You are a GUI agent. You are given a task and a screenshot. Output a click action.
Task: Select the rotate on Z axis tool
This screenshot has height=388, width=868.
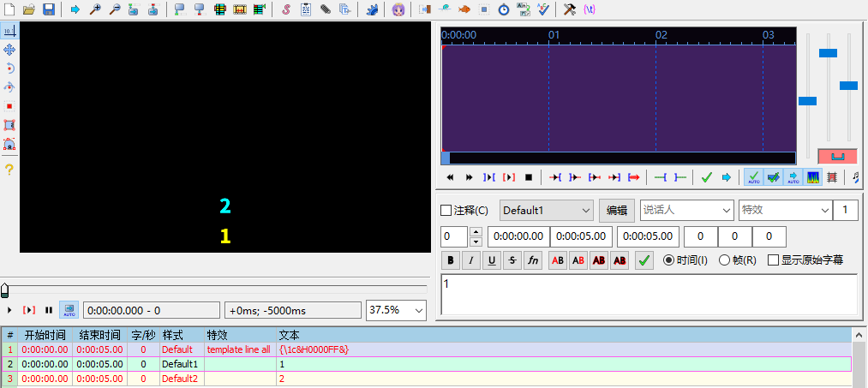click(x=9, y=69)
